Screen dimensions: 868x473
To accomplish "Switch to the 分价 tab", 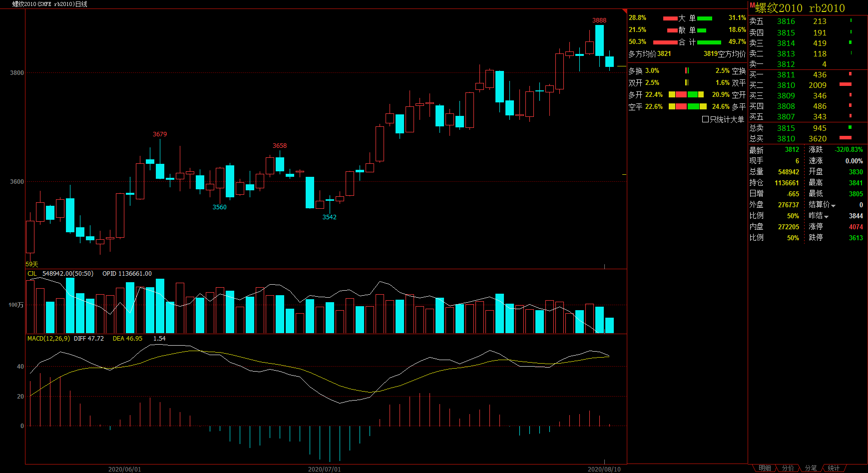I will pyautogui.click(x=788, y=468).
